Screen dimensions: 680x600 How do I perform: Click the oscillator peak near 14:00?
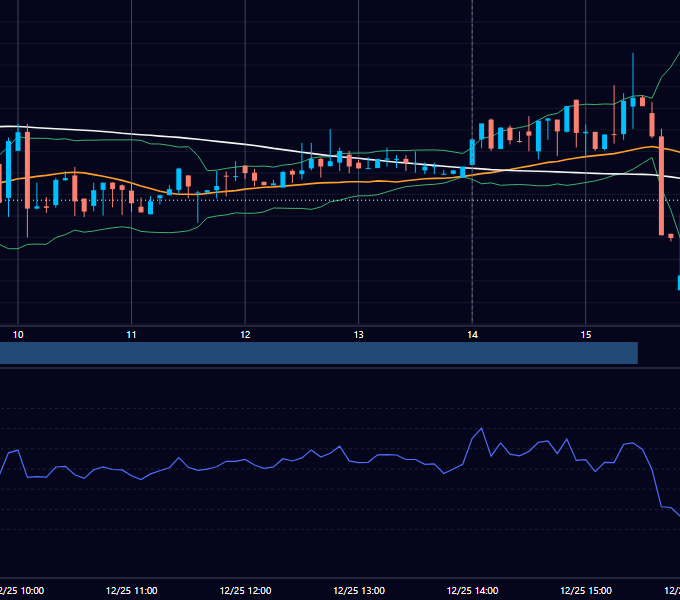click(x=481, y=429)
